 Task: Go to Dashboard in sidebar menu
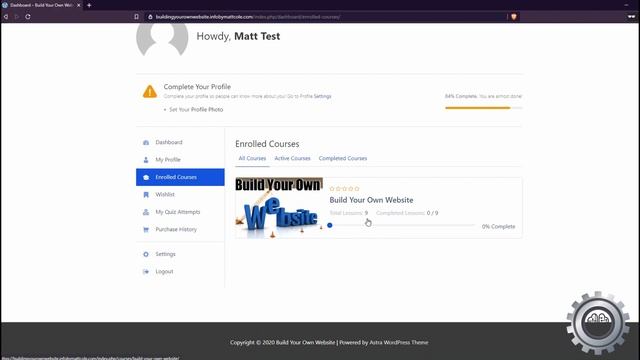coord(169,142)
